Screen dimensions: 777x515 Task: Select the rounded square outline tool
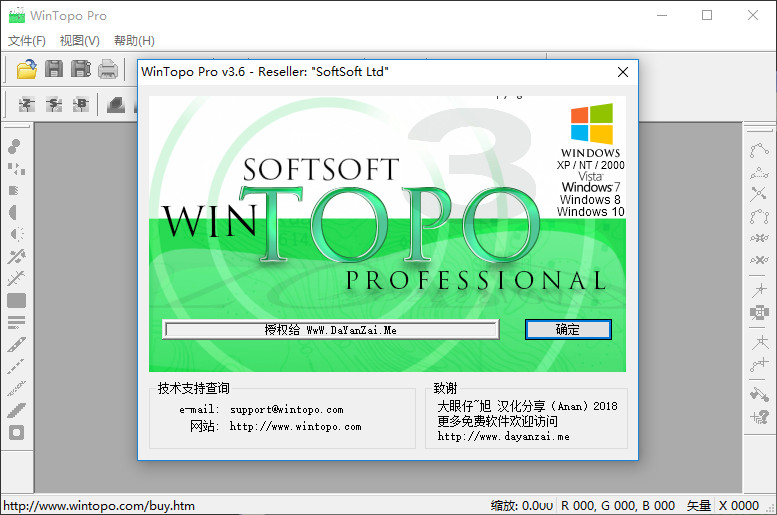[16, 433]
